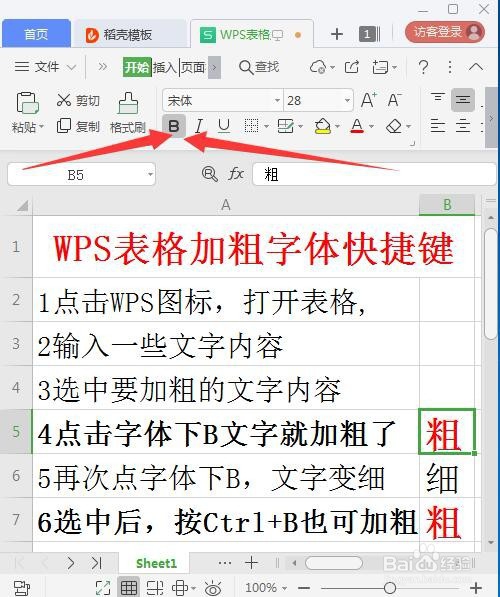Select the Format Painter brush
The image size is (500, 597).
pos(128,103)
